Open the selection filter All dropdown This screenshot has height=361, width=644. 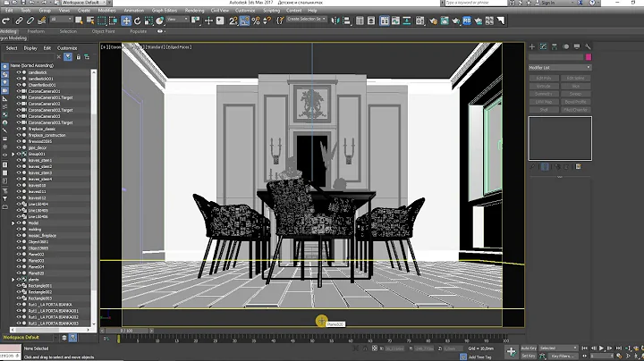(61, 20)
